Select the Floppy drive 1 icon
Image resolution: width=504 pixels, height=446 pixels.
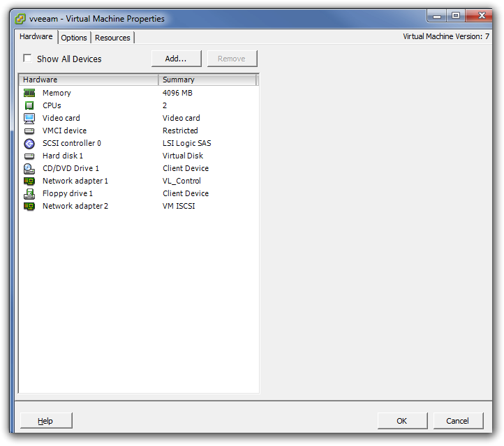tap(29, 193)
